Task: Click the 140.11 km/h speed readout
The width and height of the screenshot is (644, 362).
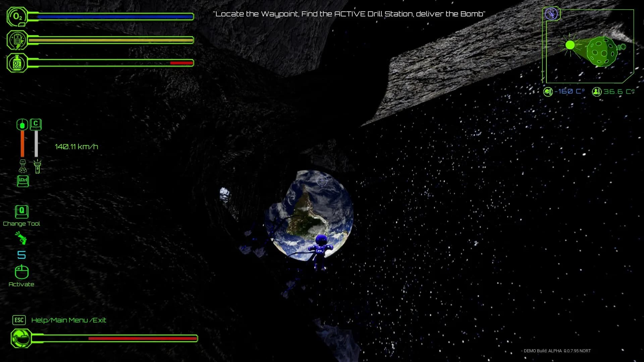Action: tap(76, 147)
